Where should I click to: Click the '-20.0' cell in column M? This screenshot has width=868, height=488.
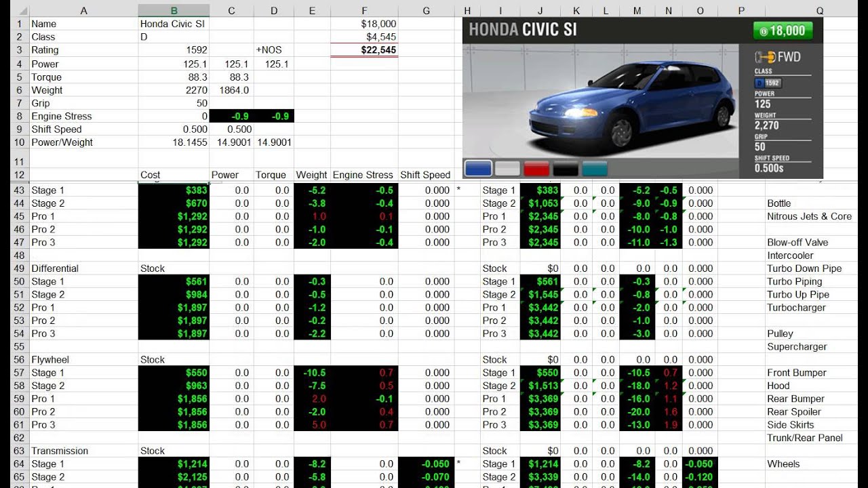[637, 412]
